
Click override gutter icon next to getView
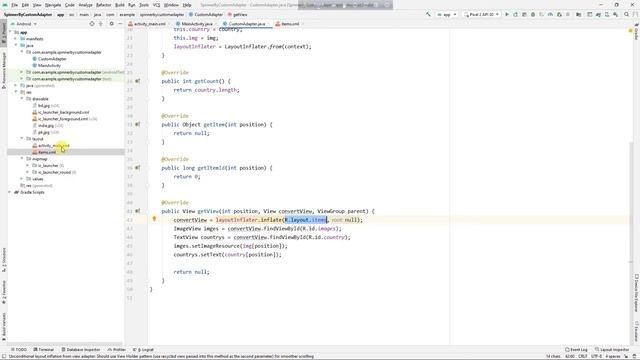click(138, 211)
